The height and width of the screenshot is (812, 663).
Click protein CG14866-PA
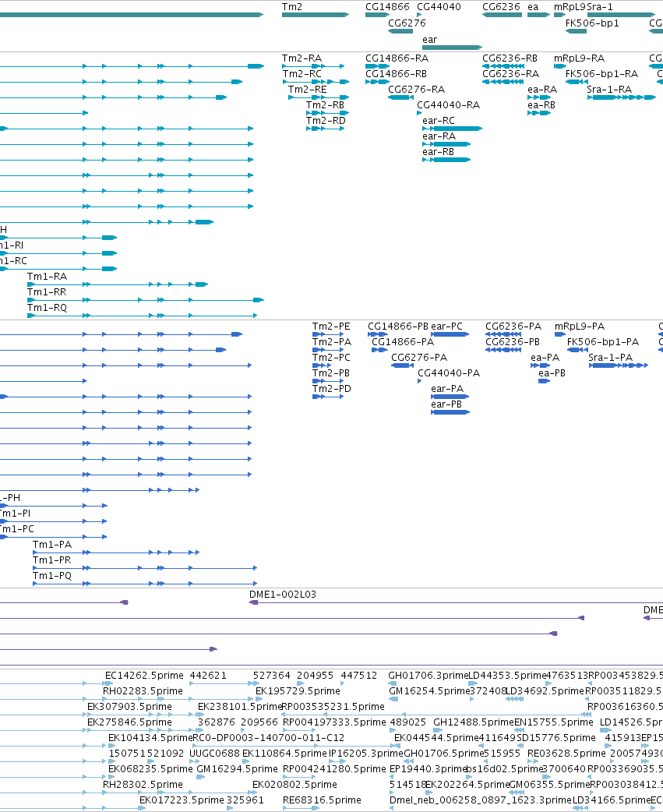[x=380, y=350]
